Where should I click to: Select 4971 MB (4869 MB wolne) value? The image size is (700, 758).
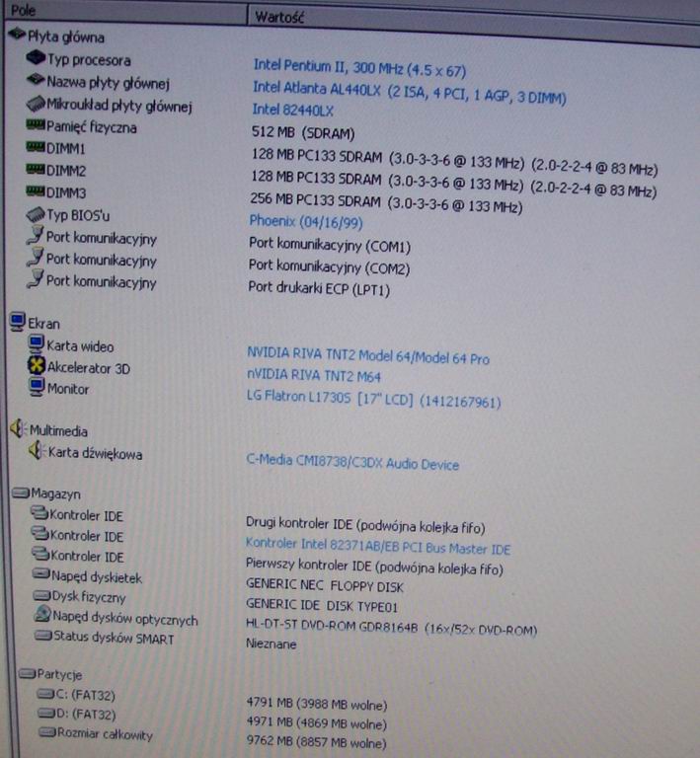click(x=317, y=722)
